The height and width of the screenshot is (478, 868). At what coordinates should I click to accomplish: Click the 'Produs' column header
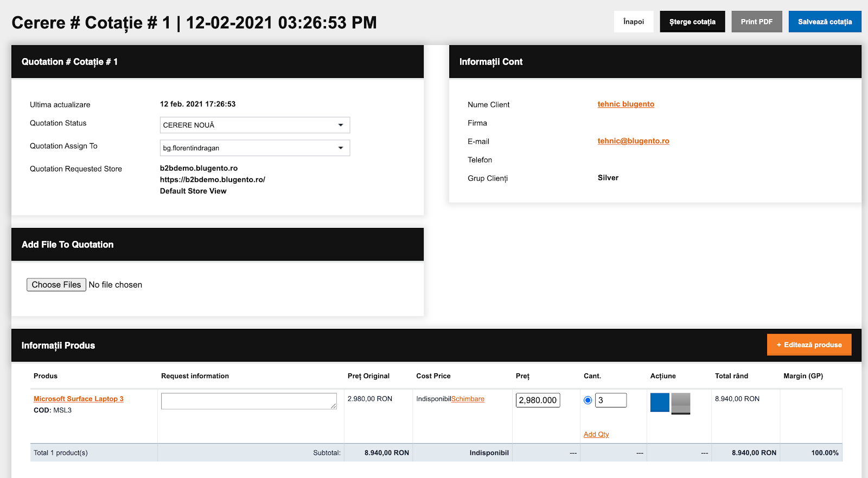click(46, 376)
